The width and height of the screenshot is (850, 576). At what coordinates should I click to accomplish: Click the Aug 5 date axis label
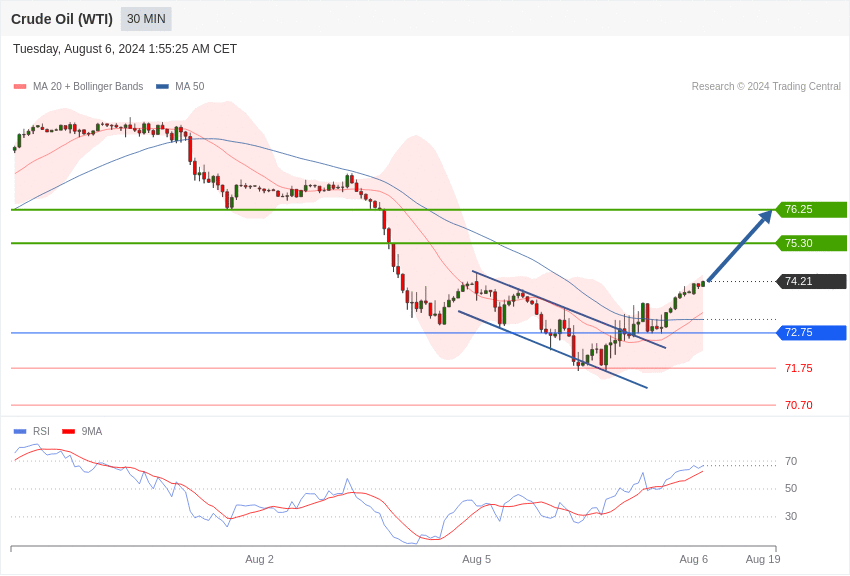[476, 559]
